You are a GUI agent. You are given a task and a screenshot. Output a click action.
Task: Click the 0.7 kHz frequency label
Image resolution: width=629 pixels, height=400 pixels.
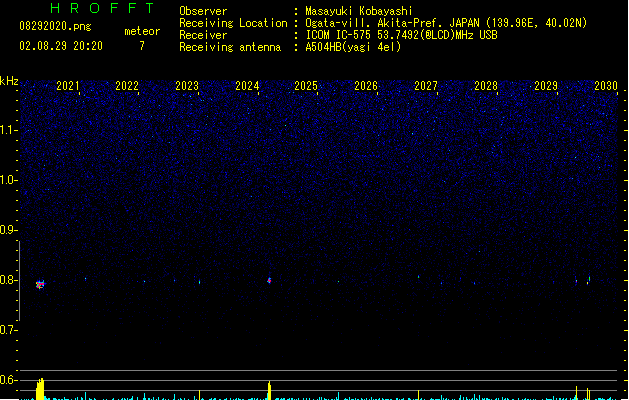(9, 330)
